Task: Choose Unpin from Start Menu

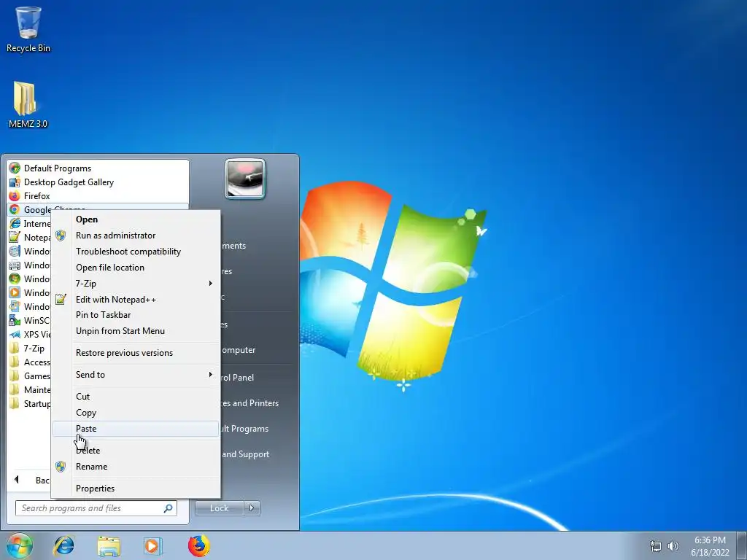Action: 135,331
